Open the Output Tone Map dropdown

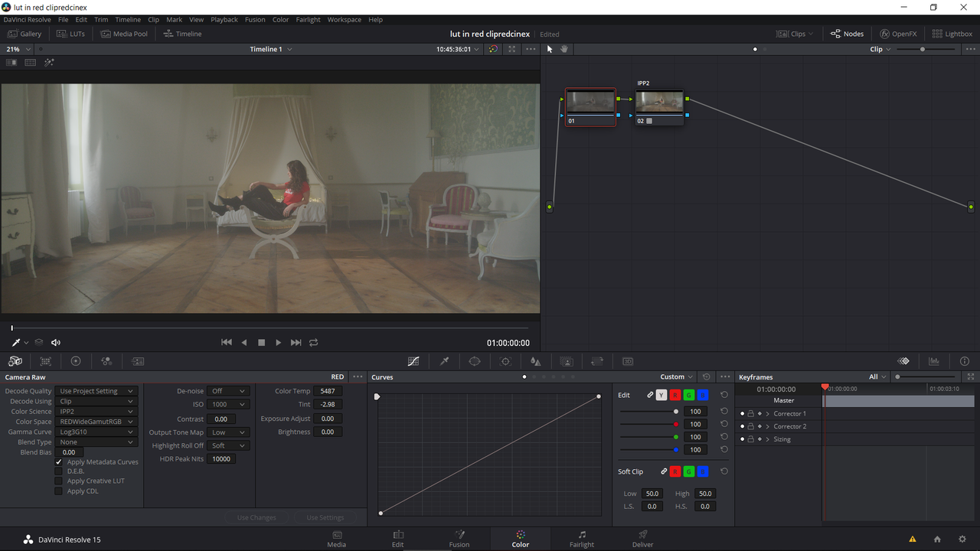tap(229, 432)
